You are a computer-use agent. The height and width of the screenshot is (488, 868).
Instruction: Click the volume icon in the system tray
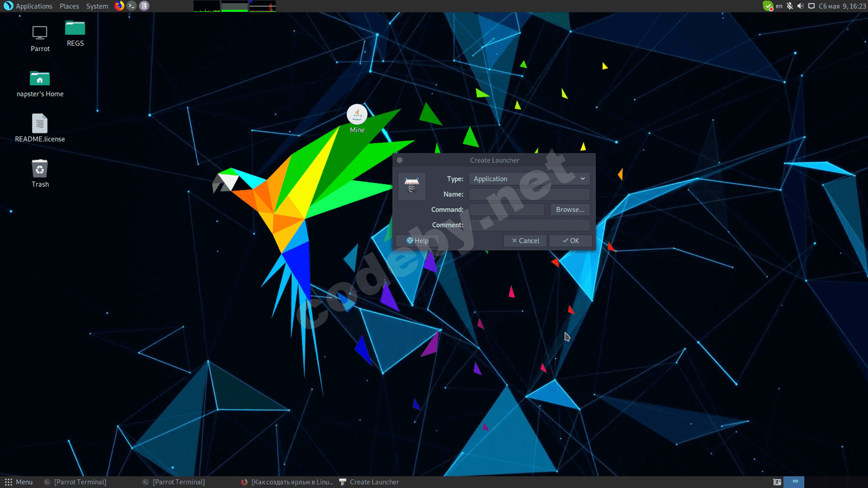tap(801, 6)
